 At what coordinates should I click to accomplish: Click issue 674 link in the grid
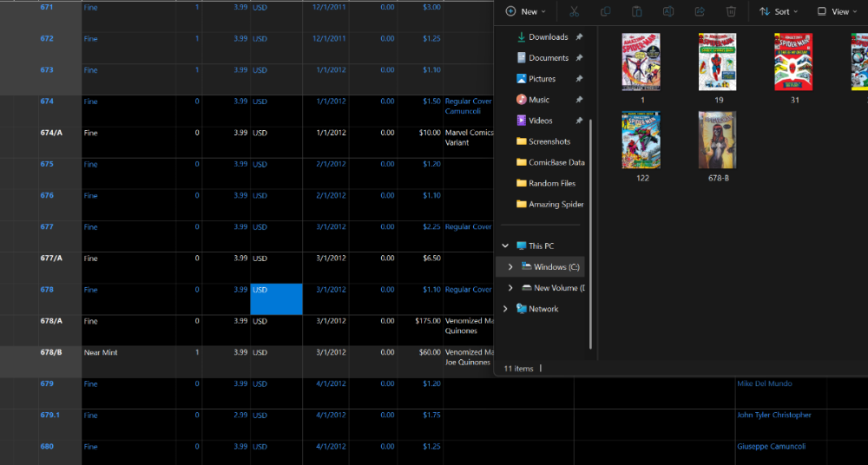47,102
